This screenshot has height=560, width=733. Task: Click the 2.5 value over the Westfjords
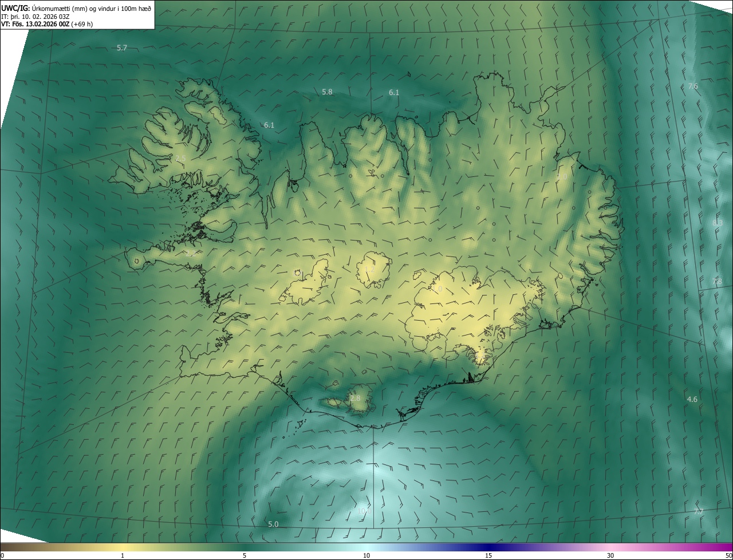click(x=181, y=158)
